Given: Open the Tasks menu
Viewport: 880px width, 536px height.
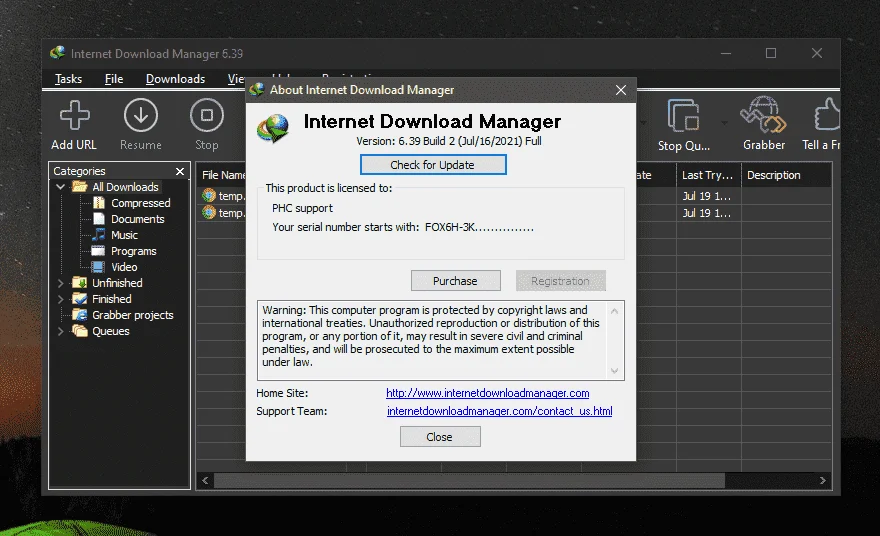Looking at the screenshot, I should pos(68,79).
